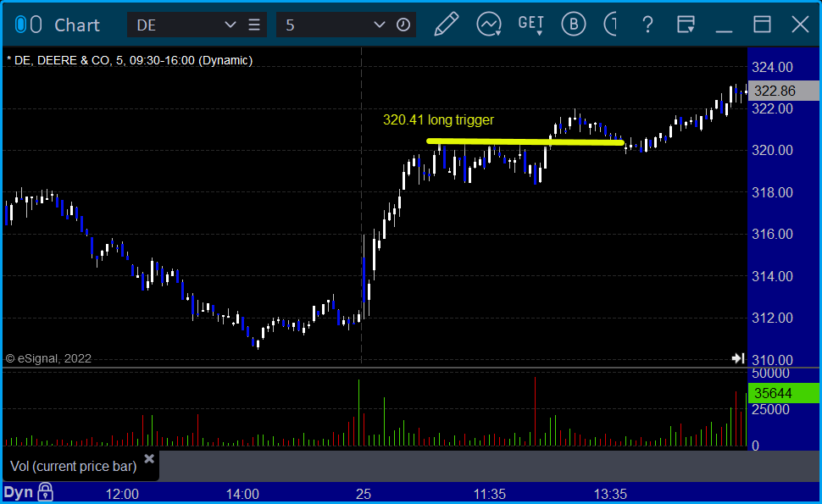Click the 314.00 price axis label
This screenshot has width=822, height=504.
[x=772, y=276]
